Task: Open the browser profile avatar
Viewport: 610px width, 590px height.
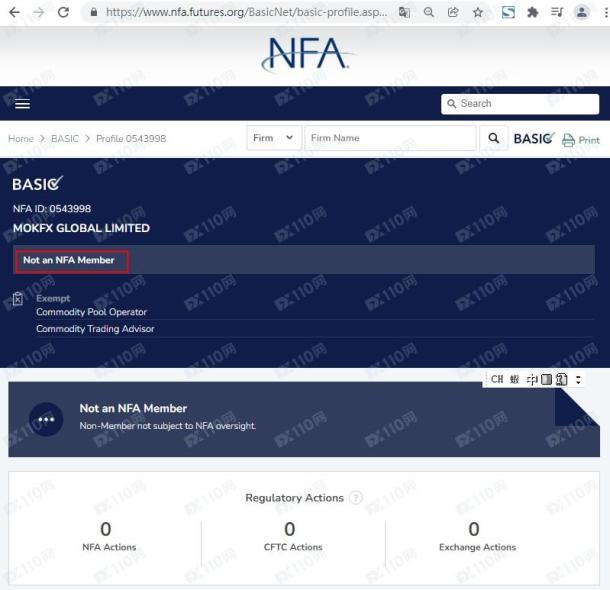Action: point(582,12)
